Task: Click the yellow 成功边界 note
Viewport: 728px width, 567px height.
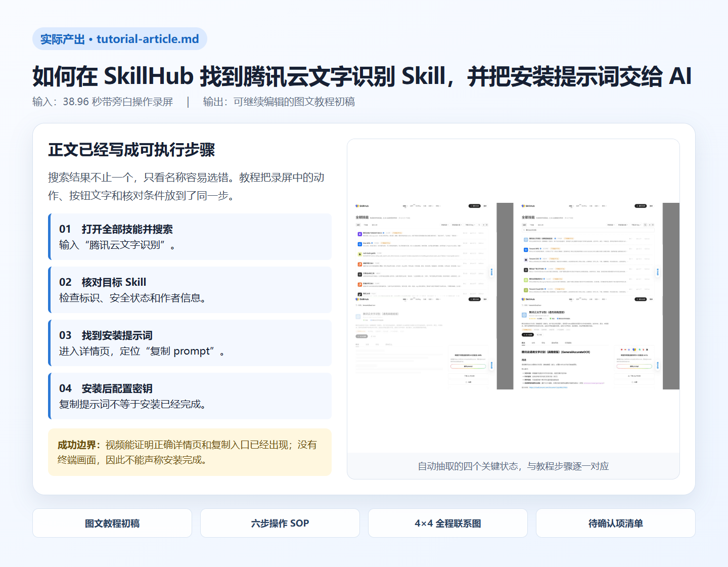Action: (x=190, y=452)
